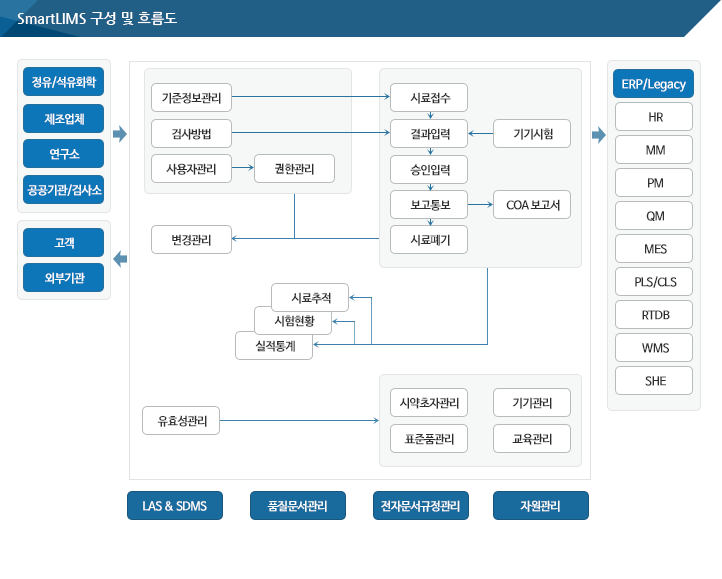722x579 pixels.
Task: Select the ERP/Legacy header box
Action: pos(654,84)
